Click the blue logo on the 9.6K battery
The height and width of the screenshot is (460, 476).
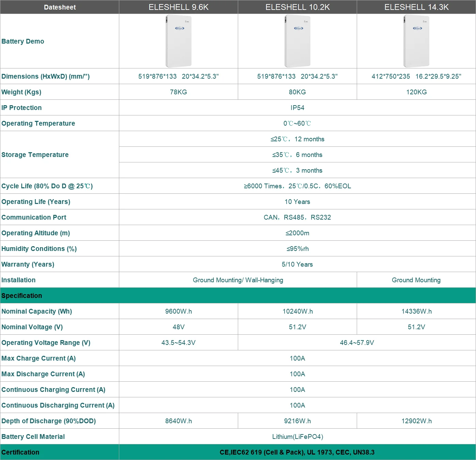point(180,28)
